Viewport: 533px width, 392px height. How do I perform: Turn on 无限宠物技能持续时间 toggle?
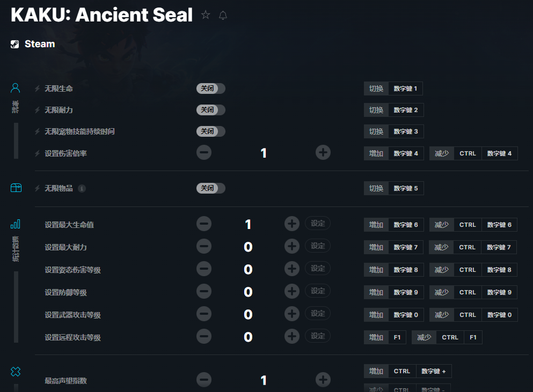[x=211, y=131]
